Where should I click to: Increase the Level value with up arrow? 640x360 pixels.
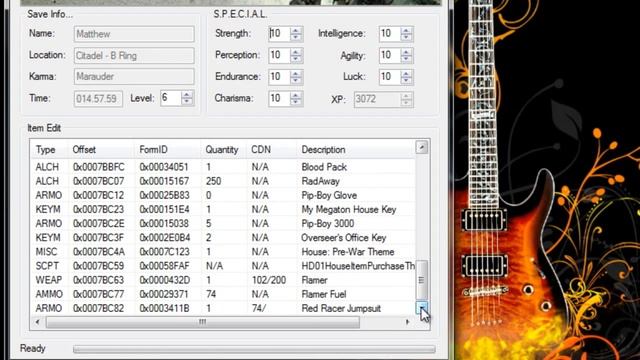click(187, 95)
